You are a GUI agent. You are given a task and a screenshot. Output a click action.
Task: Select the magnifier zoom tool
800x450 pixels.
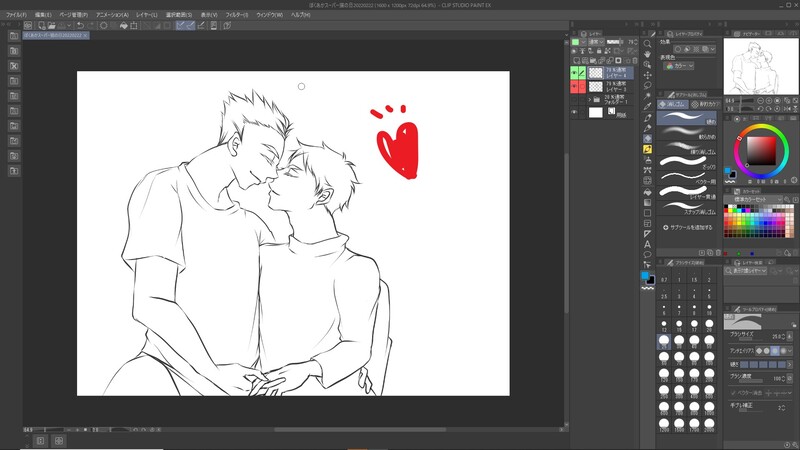coord(648,44)
